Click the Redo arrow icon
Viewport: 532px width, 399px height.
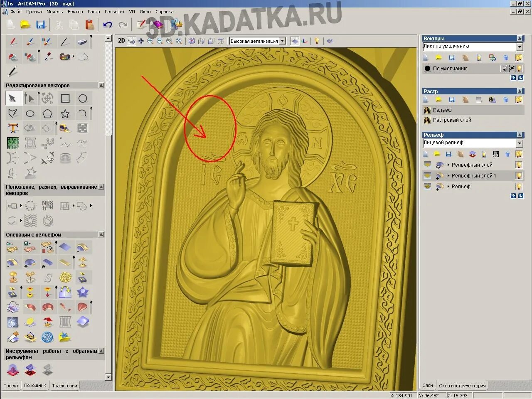(123, 25)
